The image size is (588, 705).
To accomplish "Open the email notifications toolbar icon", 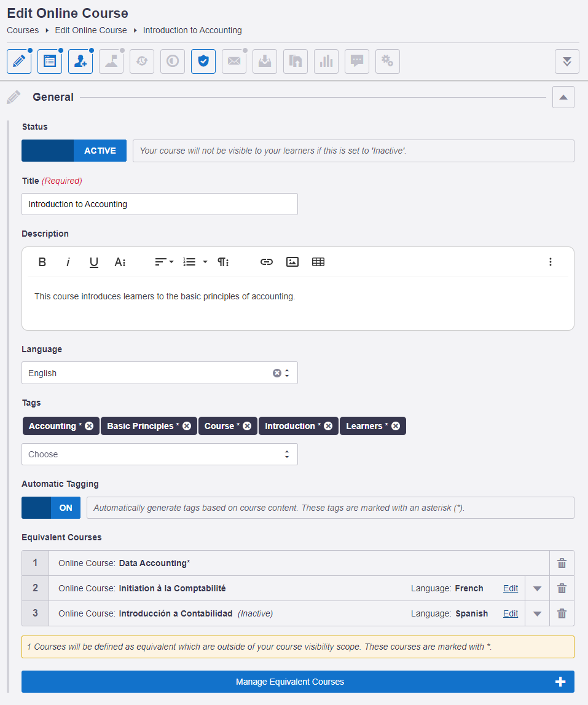I will click(x=233, y=61).
